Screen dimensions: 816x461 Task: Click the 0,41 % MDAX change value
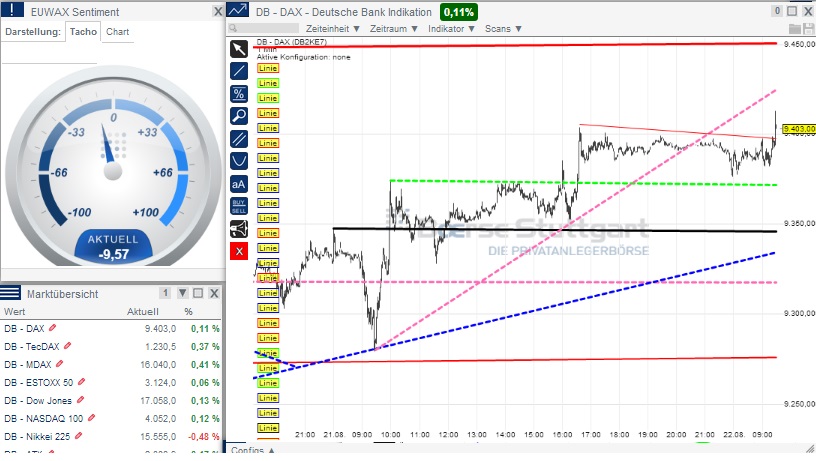(205, 365)
